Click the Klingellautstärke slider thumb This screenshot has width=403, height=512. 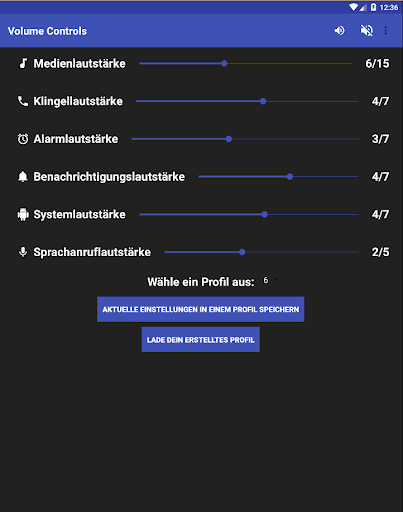[x=263, y=101]
